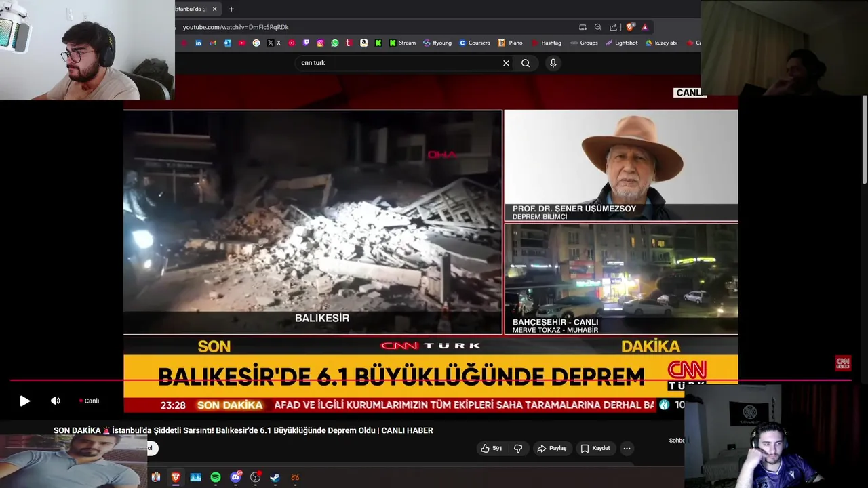Click the red video progress bar
868x488 pixels.
click(x=430, y=380)
